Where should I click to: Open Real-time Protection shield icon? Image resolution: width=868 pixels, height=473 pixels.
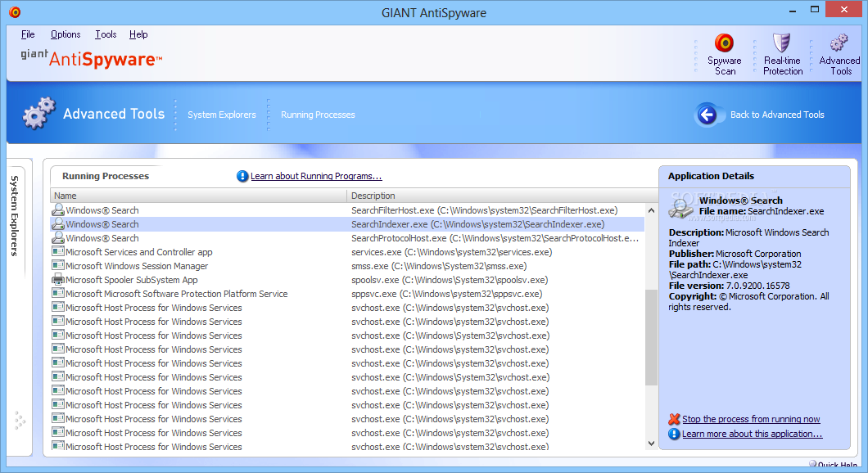coord(782,43)
